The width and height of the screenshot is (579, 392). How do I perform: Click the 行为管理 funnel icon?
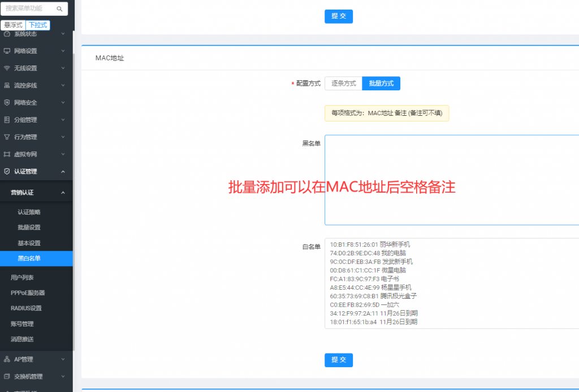(x=7, y=137)
